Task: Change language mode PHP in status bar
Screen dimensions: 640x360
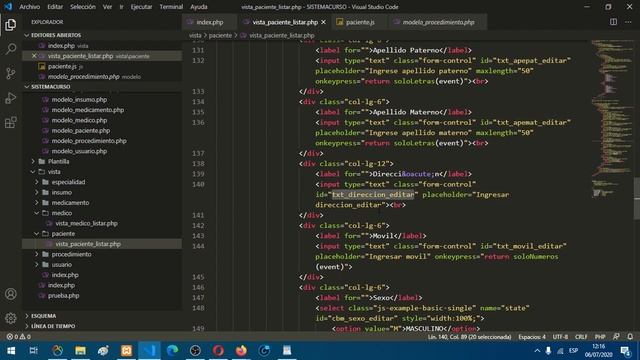Action: 600,337
